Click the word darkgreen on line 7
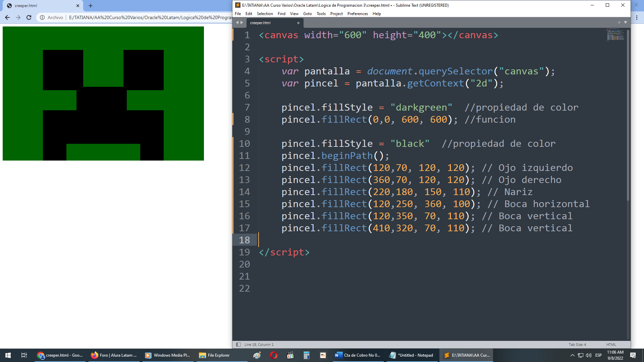The height and width of the screenshot is (362, 644). 421,107
